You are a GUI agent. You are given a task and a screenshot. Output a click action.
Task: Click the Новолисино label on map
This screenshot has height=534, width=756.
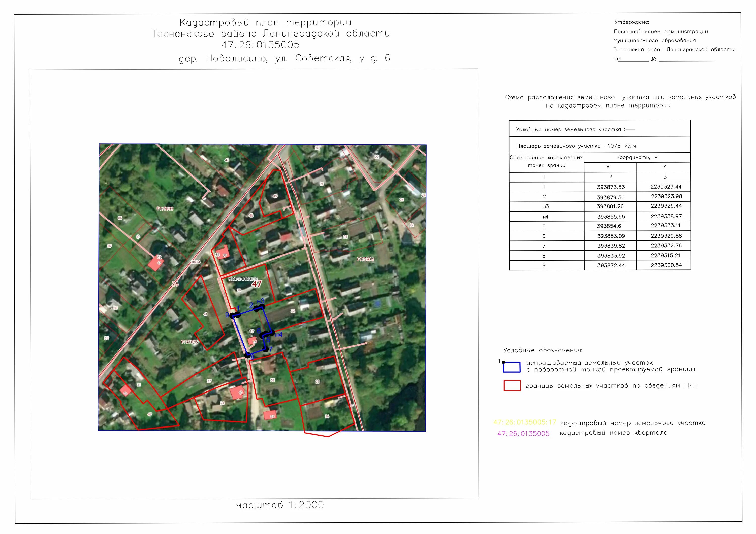point(243,279)
